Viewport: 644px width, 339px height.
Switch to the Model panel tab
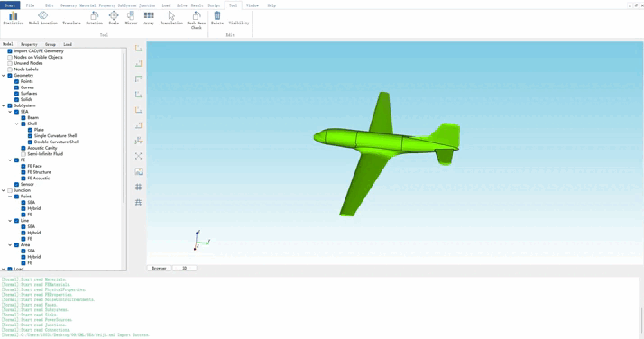coord(8,44)
